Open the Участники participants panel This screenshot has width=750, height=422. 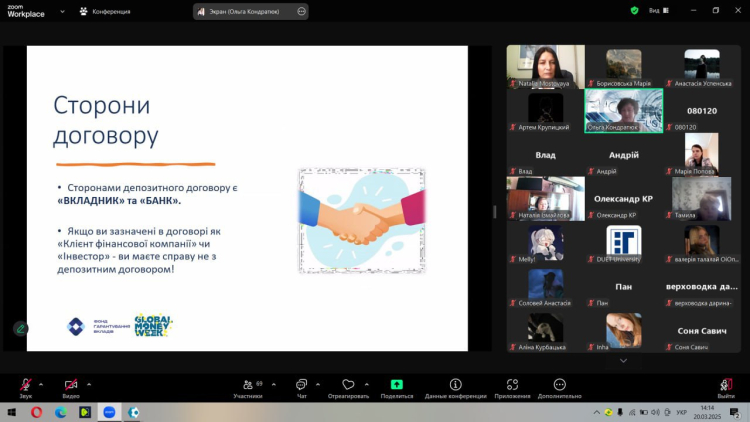pos(246,385)
